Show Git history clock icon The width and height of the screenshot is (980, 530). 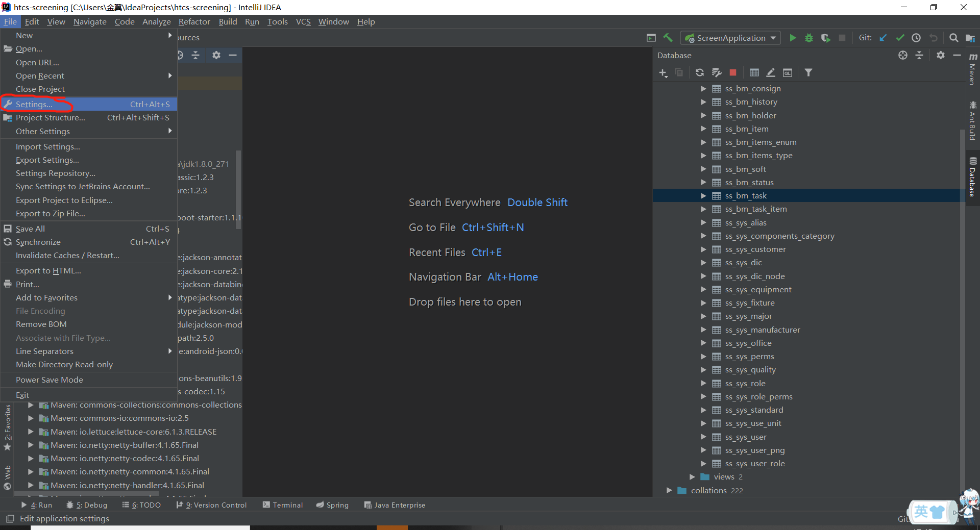[x=916, y=38]
